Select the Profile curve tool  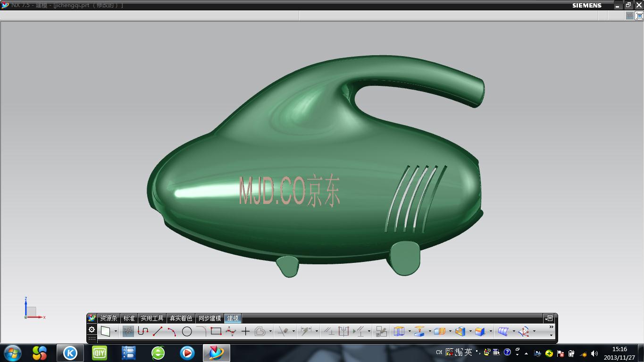click(x=143, y=331)
